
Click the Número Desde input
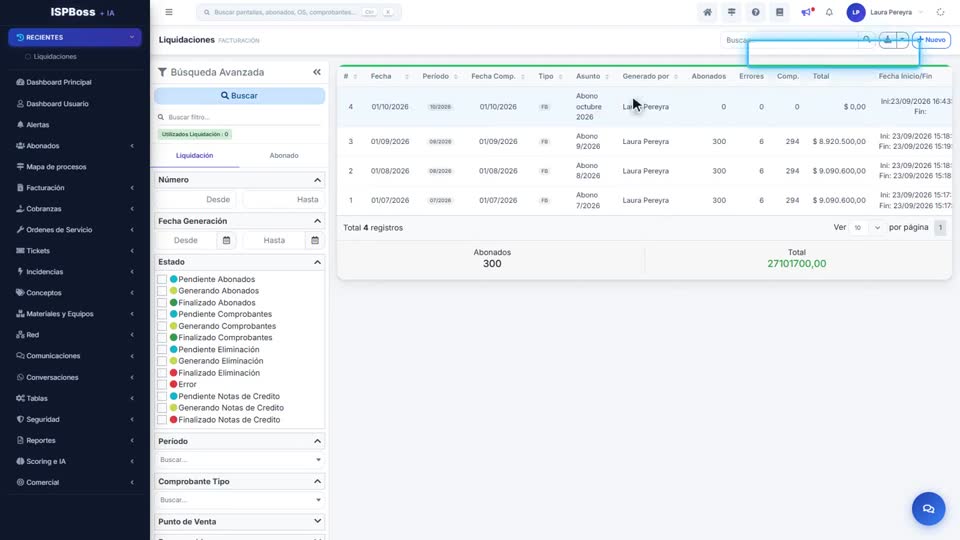[x=197, y=200]
